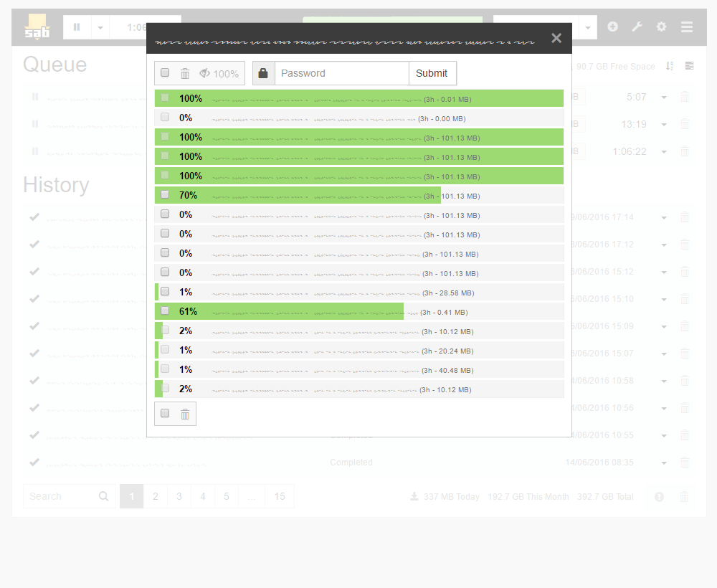Viewport: 717px width, 588px height.
Task: Expand the speed limit dropdown arrow
Action: (x=588, y=27)
